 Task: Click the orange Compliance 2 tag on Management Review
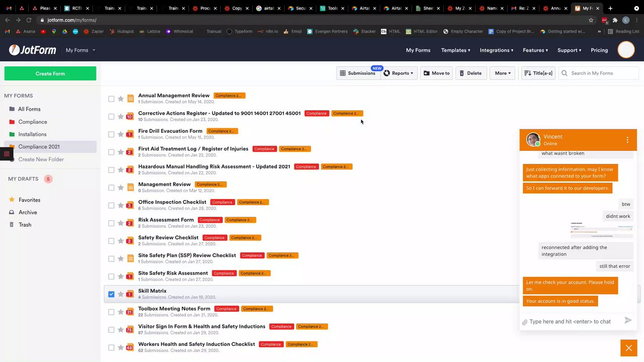pyautogui.click(x=210, y=184)
